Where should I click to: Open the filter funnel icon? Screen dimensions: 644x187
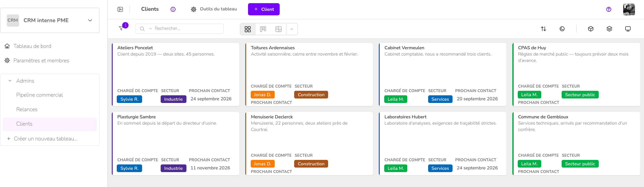point(121,28)
